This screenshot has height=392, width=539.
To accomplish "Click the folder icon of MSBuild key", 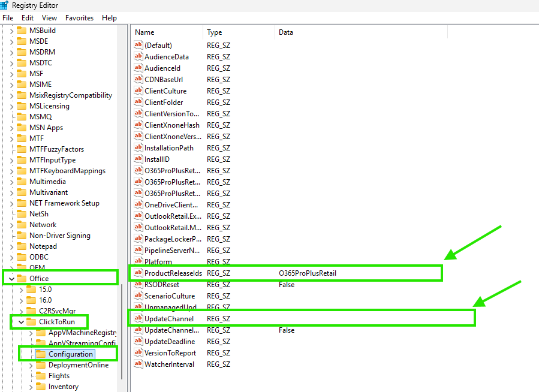I will pyautogui.click(x=22, y=30).
